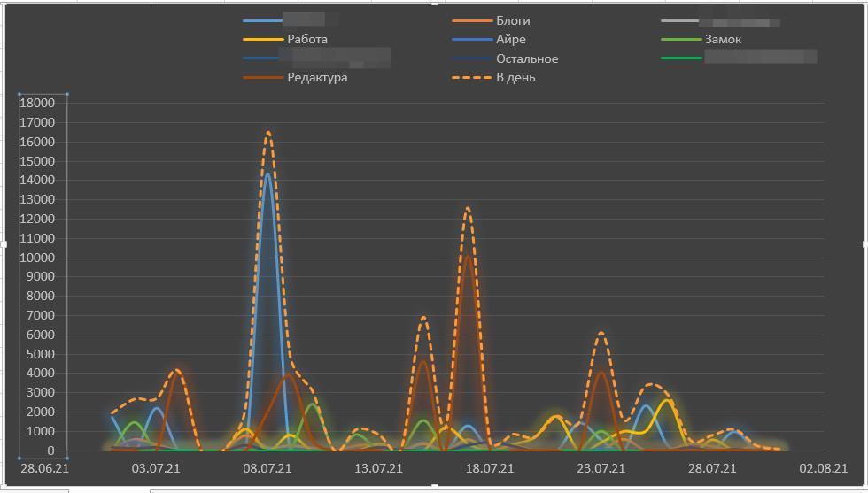
Task: Click the green Замок legend line swatch
Action: pos(680,39)
